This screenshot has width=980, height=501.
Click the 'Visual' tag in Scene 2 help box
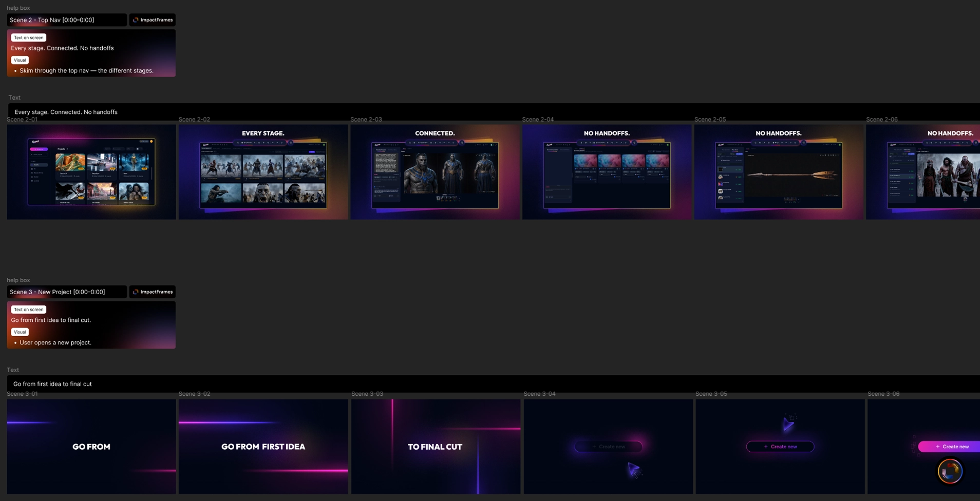click(x=20, y=60)
